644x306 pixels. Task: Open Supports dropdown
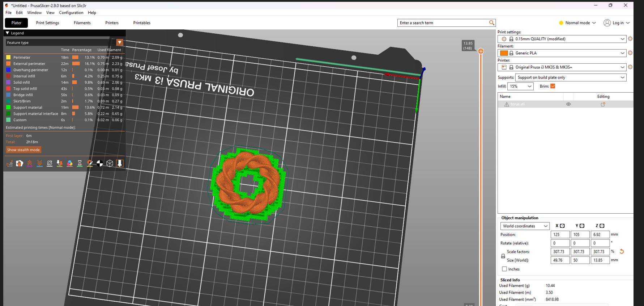(x=571, y=77)
